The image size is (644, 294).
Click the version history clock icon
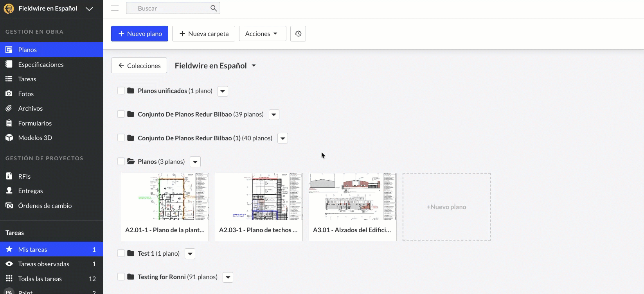pos(298,34)
